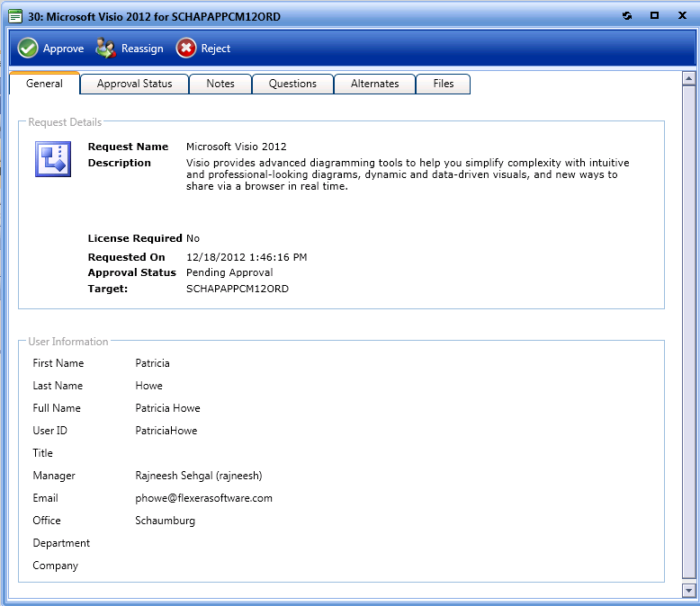Maximize the request window
Image resolution: width=700 pixels, height=606 pixels.
pos(654,15)
